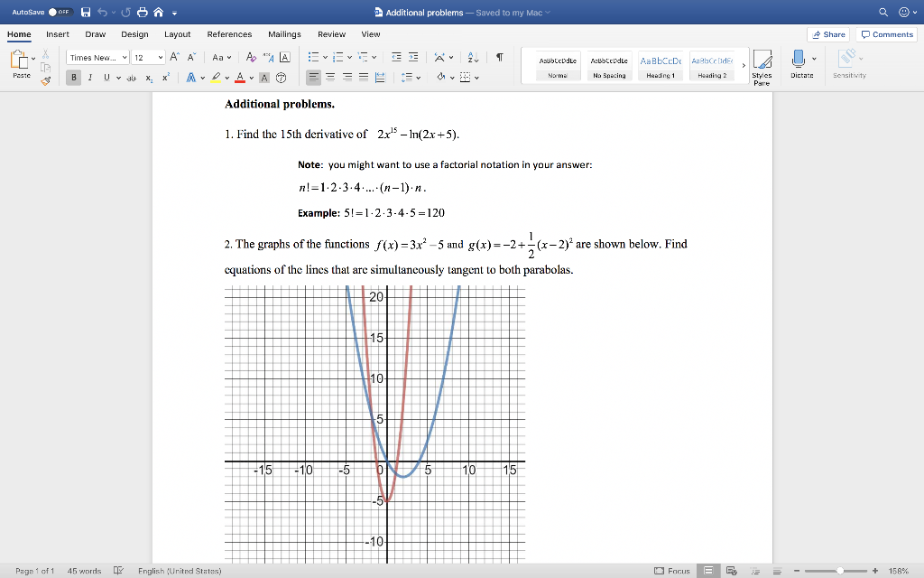Click the Strikethrough icon

[x=132, y=78]
